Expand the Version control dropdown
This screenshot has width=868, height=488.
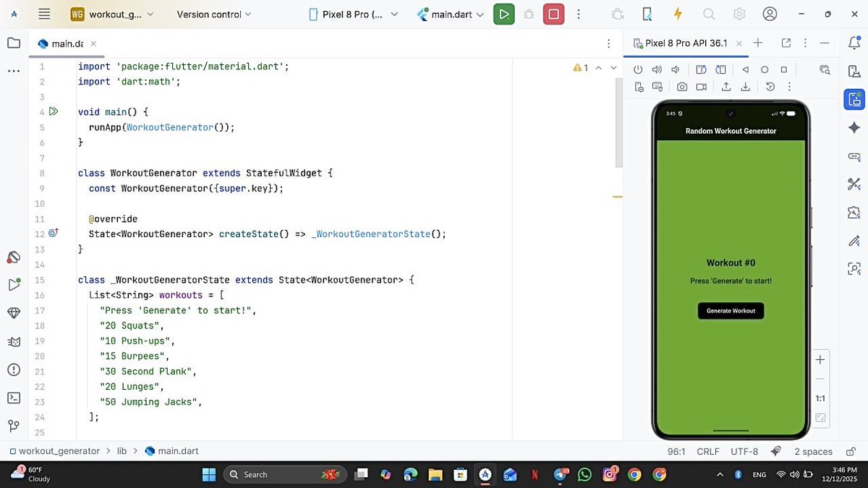point(214,14)
